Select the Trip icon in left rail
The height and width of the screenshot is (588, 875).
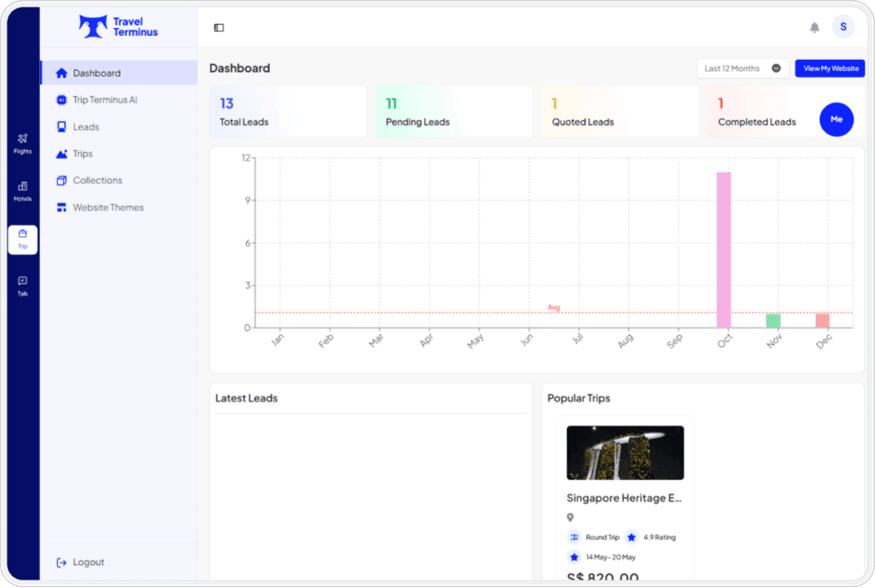point(22,238)
